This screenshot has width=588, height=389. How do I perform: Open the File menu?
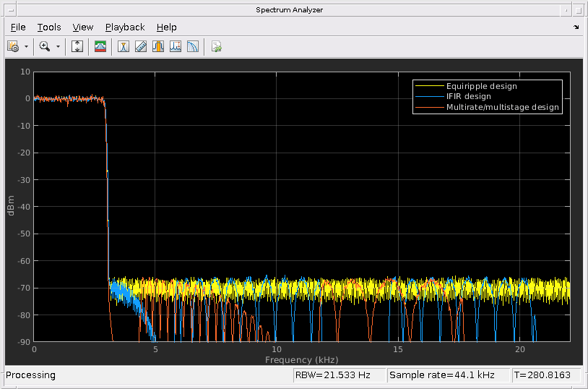[18, 27]
